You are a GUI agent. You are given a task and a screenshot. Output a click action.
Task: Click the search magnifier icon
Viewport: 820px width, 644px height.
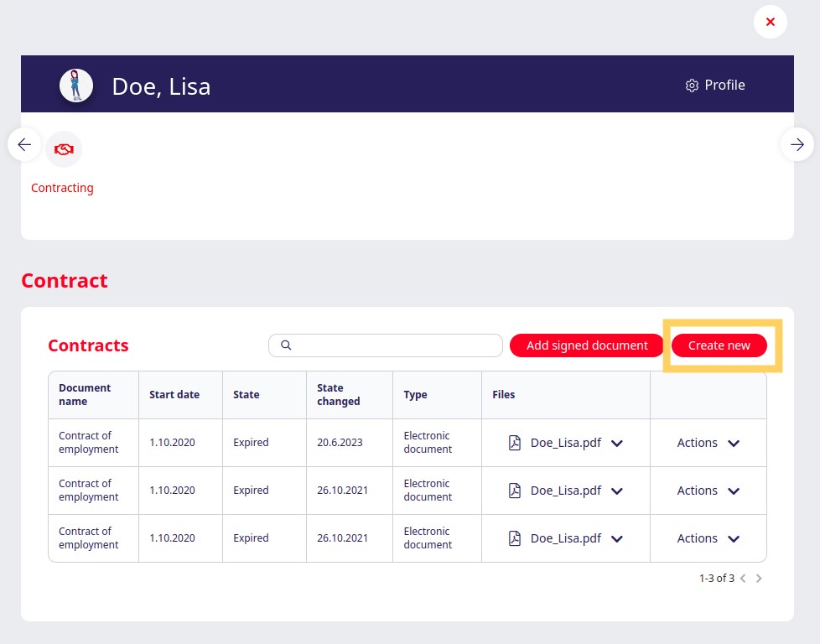286,345
